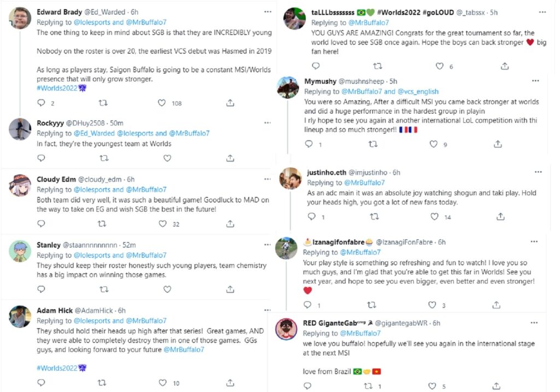The image size is (560, 392).
Task: Reply to Izanagifonfabre's tweet
Action: click(308, 305)
